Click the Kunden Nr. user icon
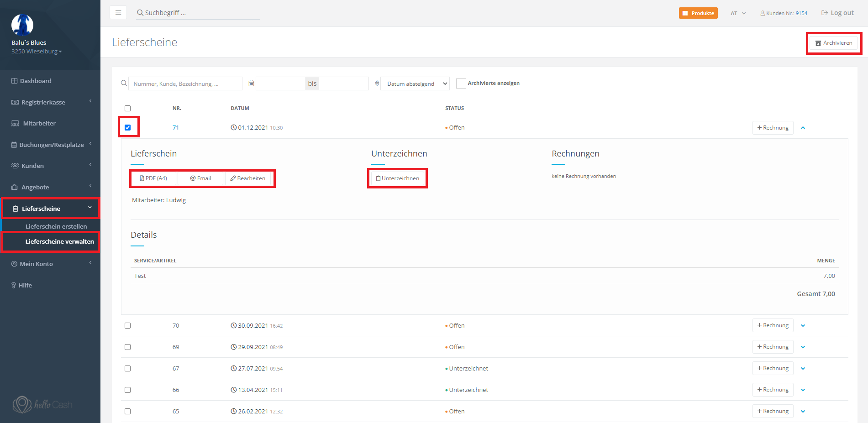868x423 pixels. (x=763, y=13)
